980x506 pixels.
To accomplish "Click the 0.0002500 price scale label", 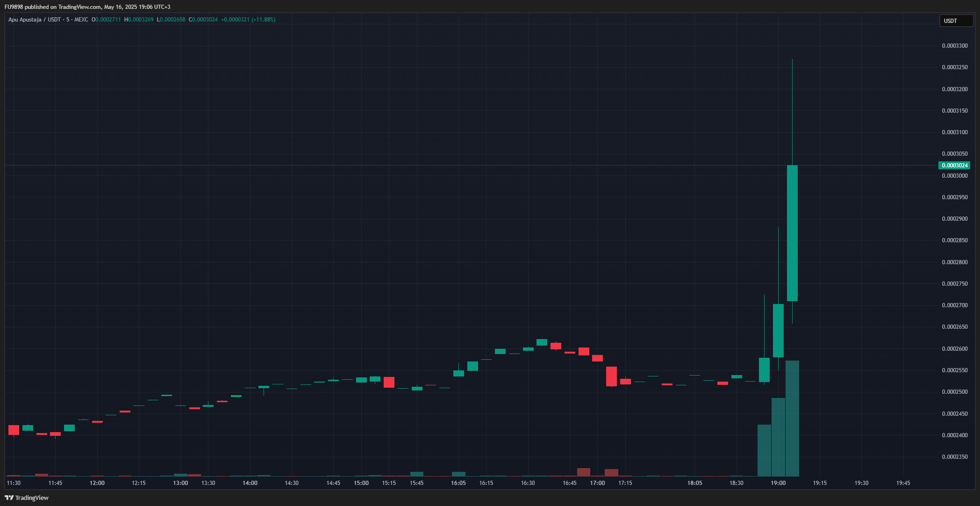I will (955, 392).
